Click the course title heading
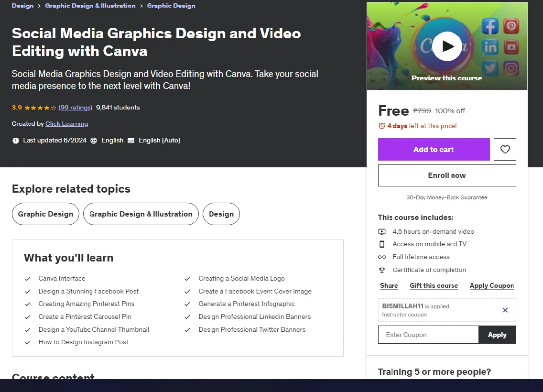The height and width of the screenshot is (392, 543). (156, 42)
